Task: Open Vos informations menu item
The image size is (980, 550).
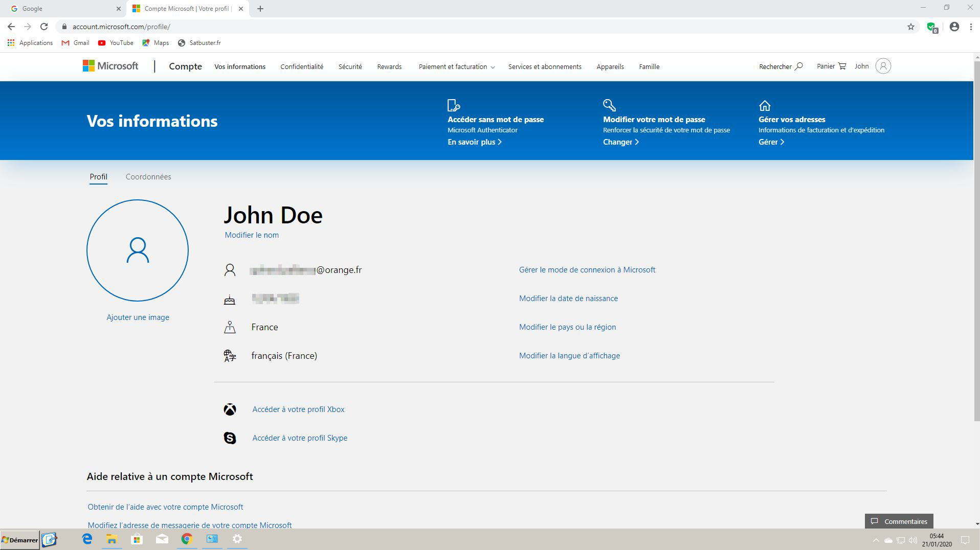Action: [x=240, y=66]
